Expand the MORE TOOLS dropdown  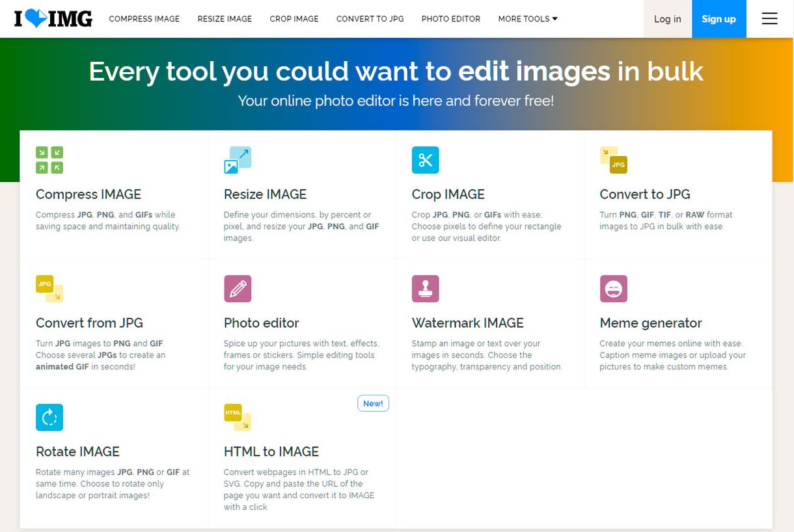[527, 19]
